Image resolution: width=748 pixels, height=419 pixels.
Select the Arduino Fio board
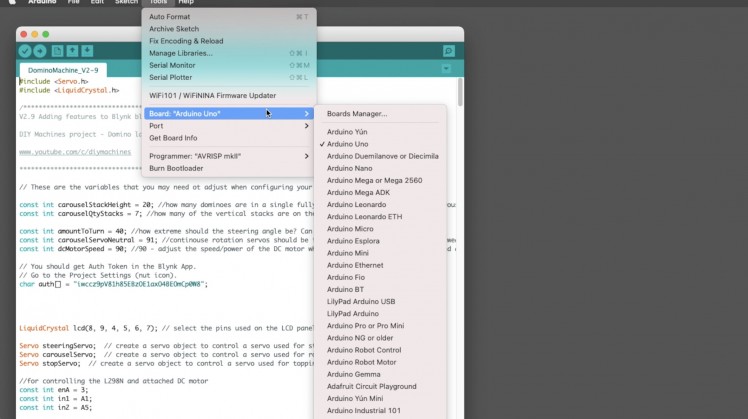point(380,277)
